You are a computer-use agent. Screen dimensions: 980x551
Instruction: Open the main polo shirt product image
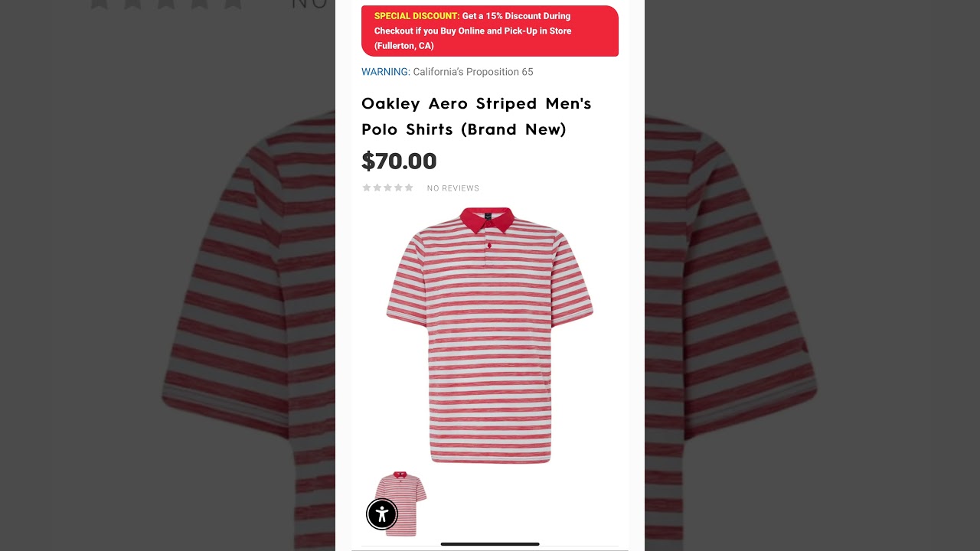point(490,335)
